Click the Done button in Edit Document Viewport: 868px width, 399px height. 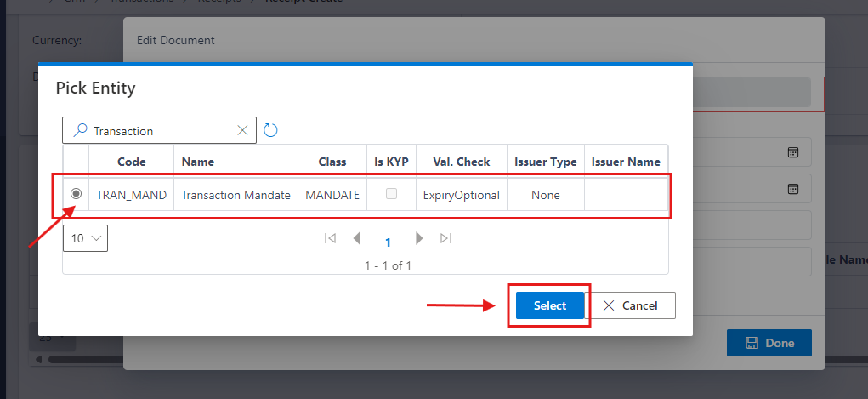coord(769,343)
